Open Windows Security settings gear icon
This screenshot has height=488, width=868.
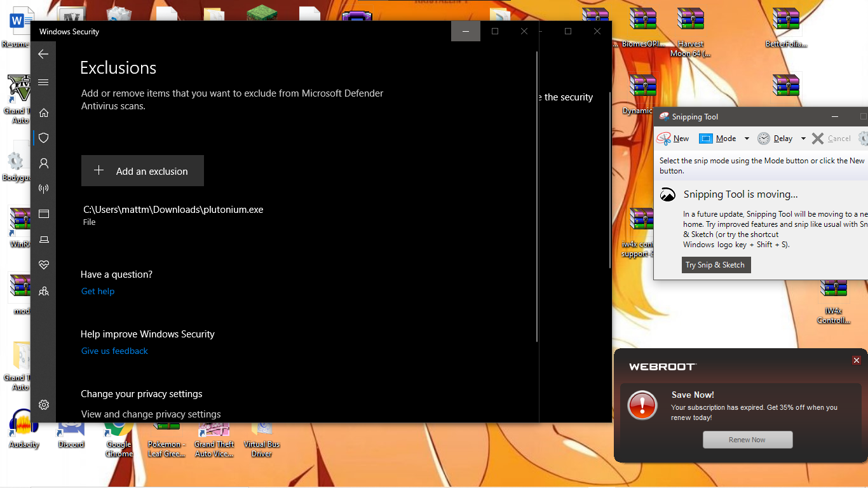pos(44,405)
